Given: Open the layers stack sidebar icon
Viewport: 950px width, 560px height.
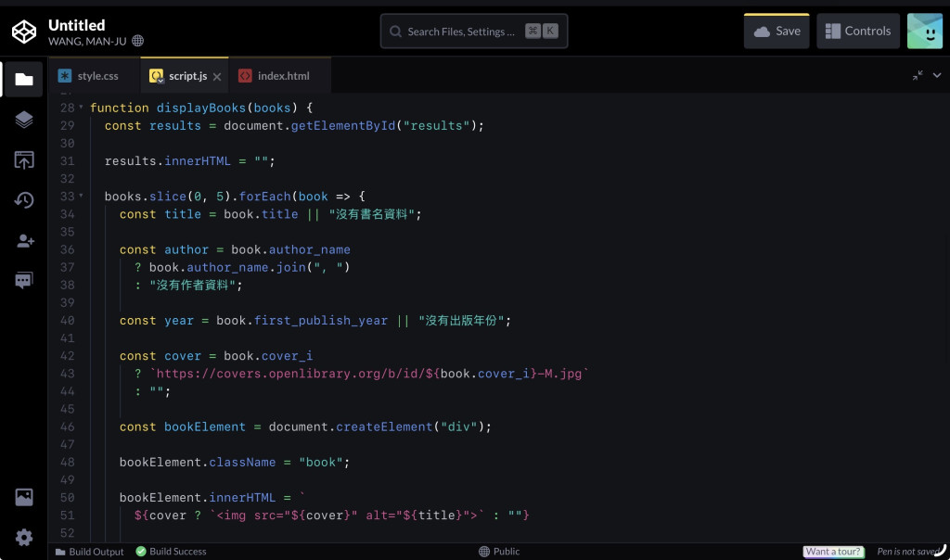Looking at the screenshot, I should point(23,120).
